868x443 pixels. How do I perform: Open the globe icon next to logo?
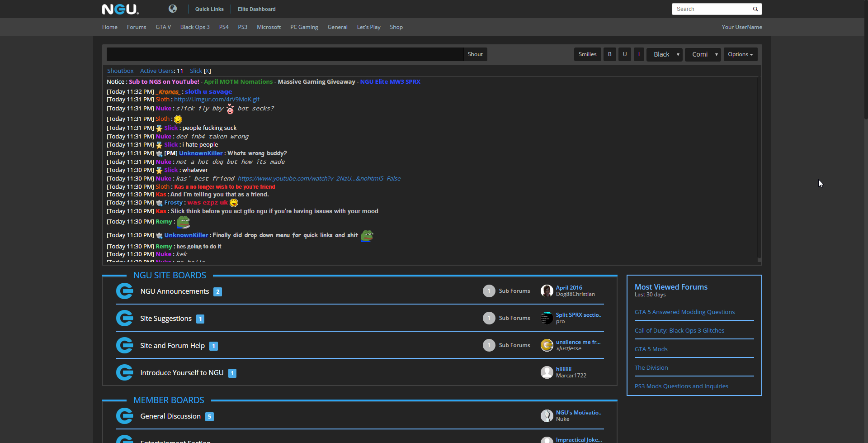point(173,9)
